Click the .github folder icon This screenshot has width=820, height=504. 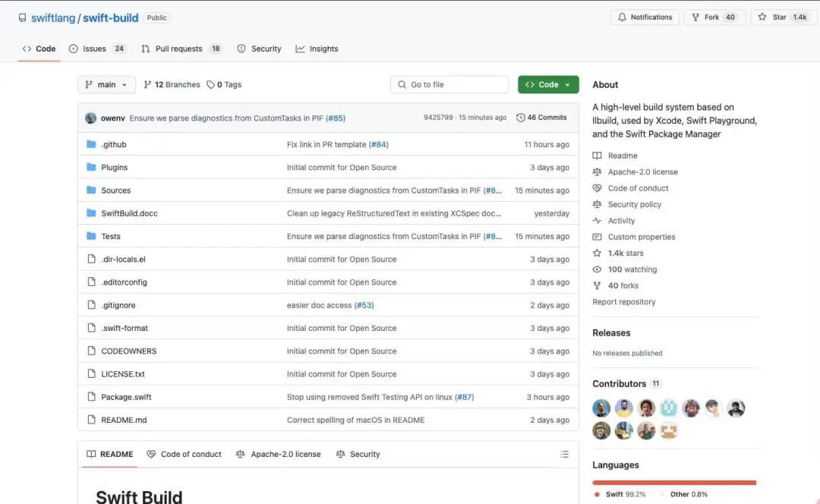coord(91,144)
